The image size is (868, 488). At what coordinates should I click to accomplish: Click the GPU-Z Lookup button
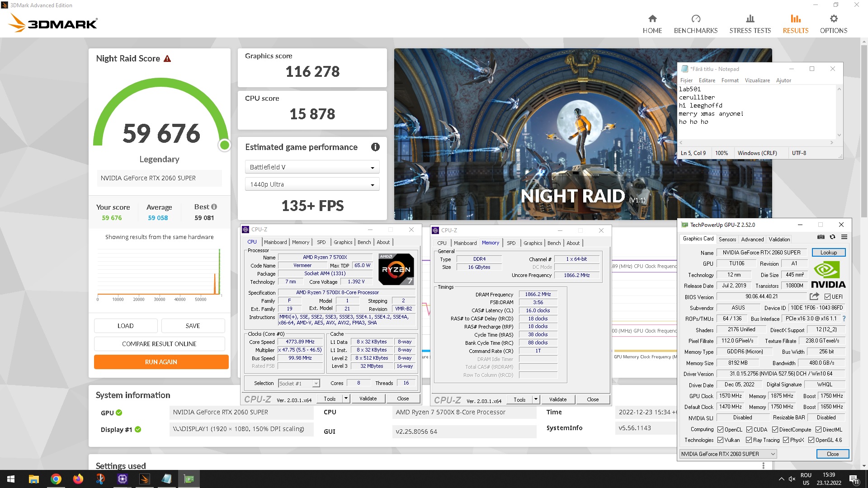click(x=829, y=253)
